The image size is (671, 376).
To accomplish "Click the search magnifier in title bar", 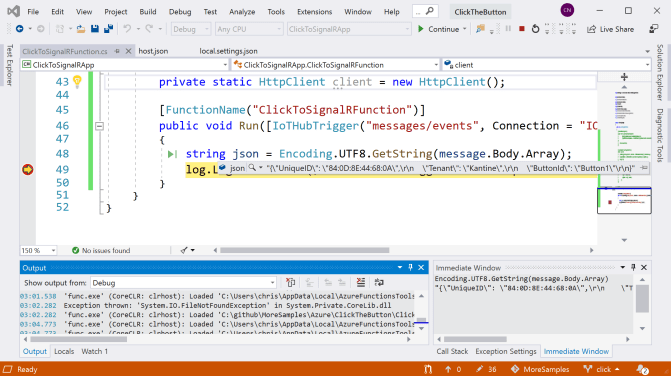I will coord(430,11).
